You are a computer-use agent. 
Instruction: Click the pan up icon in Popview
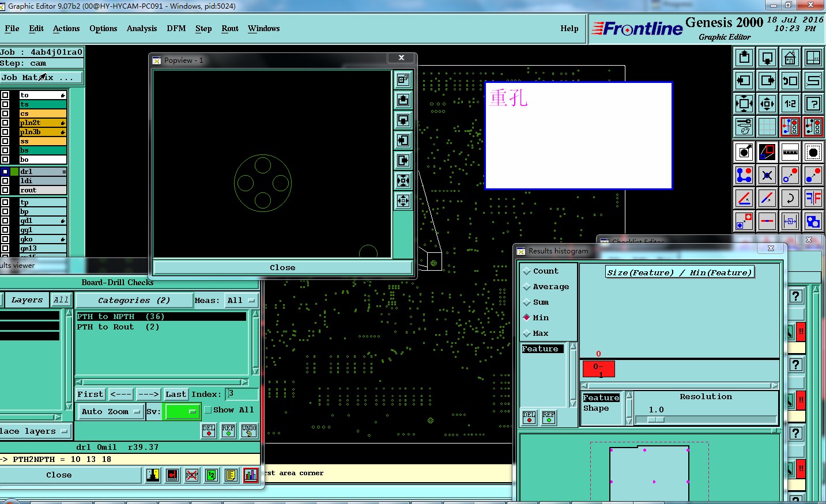403,100
